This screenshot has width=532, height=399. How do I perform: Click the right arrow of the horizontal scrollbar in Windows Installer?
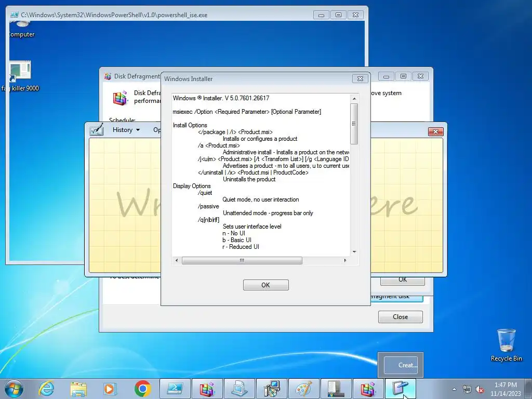345,261
